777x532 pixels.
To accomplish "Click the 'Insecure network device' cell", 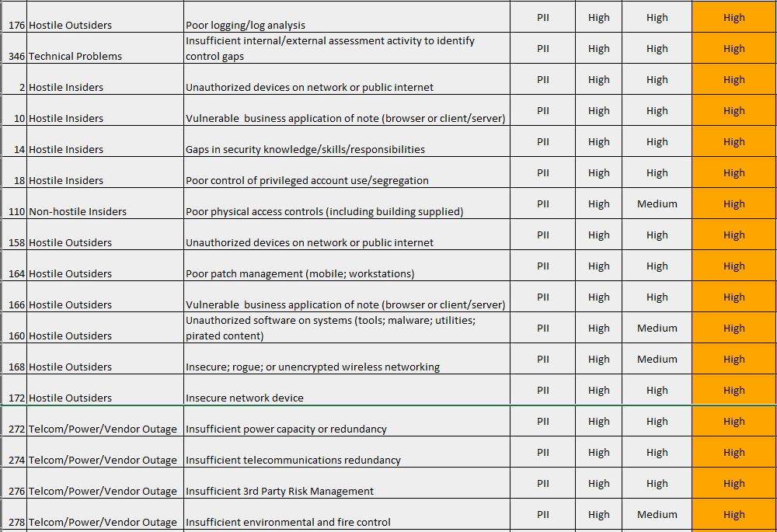I will 347,390.
